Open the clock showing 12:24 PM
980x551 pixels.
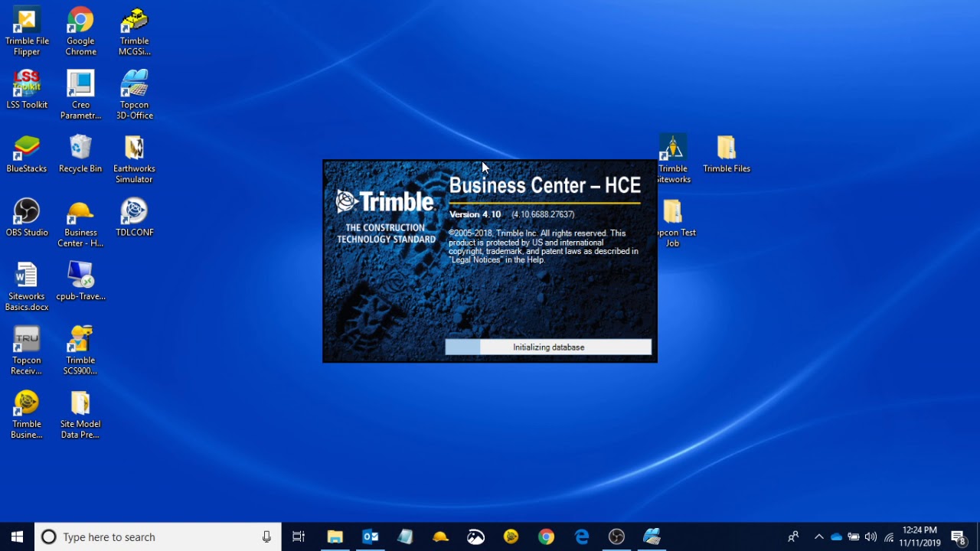pyautogui.click(x=920, y=536)
